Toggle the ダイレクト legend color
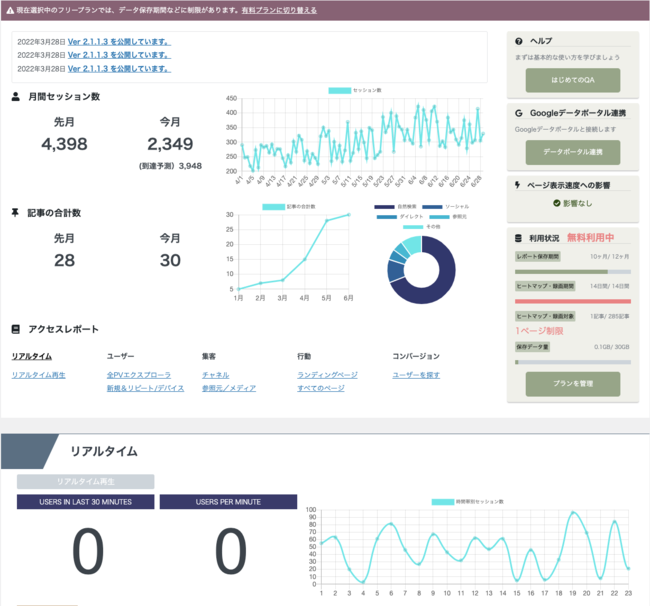The width and height of the screenshot is (650, 607). (x=387, y=217)
